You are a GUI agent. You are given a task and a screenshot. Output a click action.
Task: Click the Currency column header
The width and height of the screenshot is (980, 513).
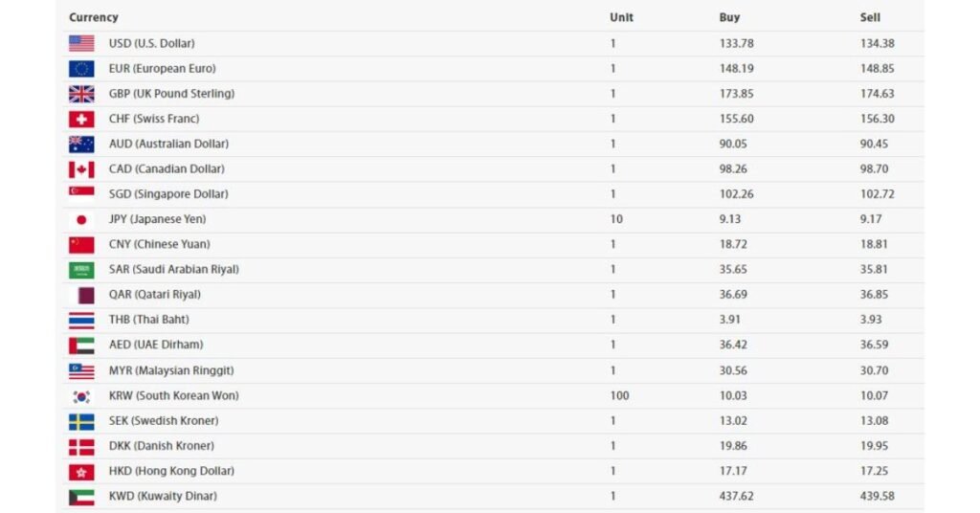94,17
